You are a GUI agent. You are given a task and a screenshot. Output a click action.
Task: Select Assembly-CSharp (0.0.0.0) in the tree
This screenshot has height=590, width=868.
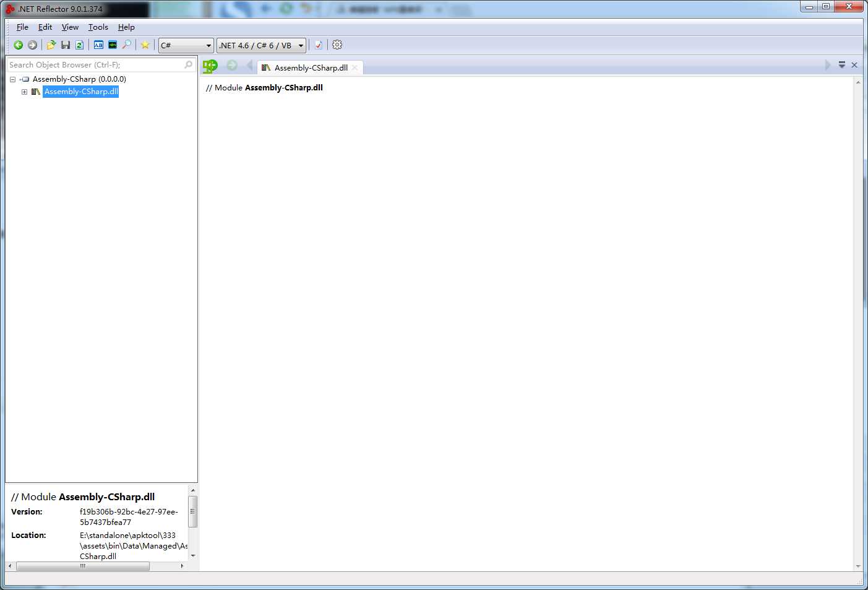point(79,79)
